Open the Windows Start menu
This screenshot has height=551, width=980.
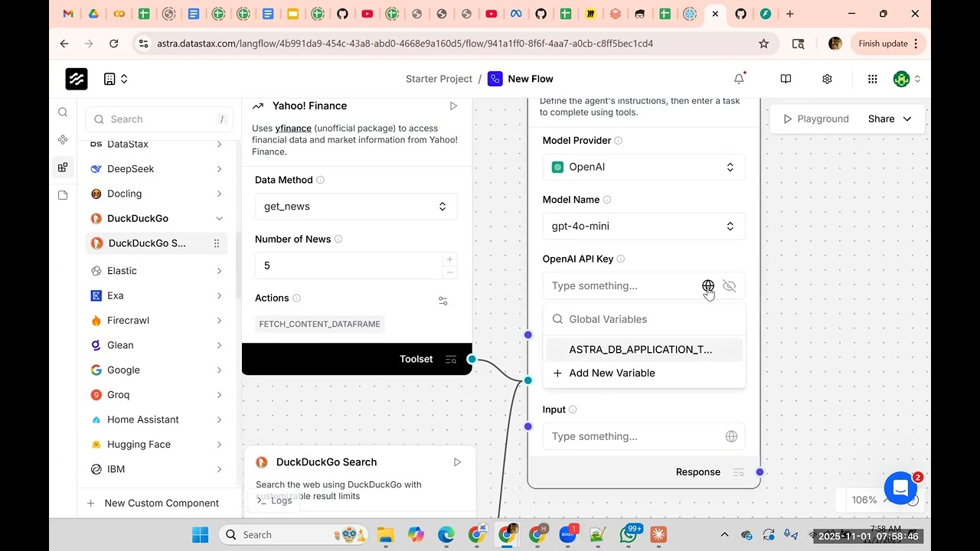199,534
